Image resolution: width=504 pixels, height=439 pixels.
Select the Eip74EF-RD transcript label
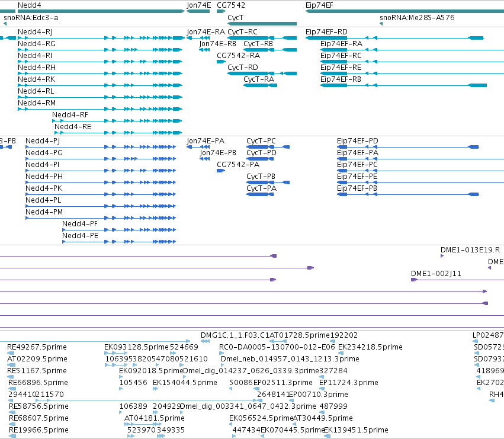click(326, 32)
